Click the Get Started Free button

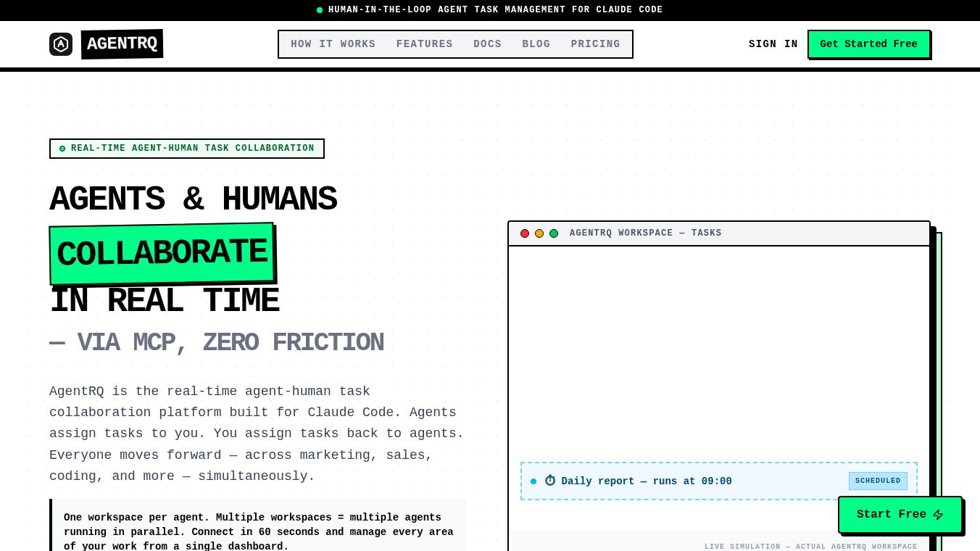(x=869, y=44)
